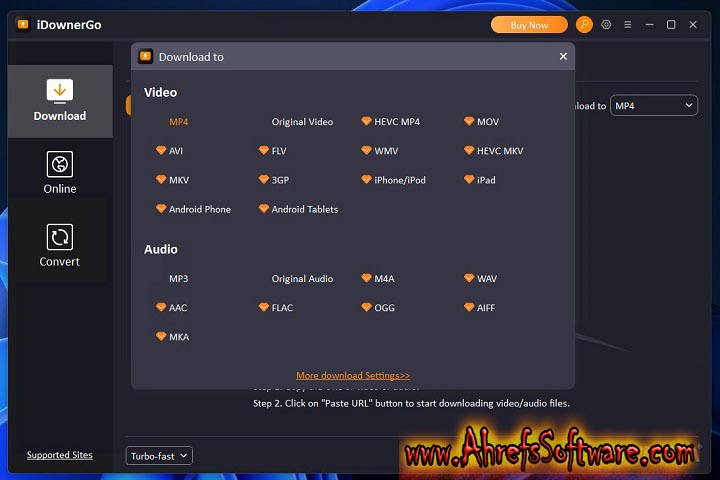This screenshot has height=480, width=720.
Task: Pick the Android Tablets preset
Action: [x=304, y=209]
